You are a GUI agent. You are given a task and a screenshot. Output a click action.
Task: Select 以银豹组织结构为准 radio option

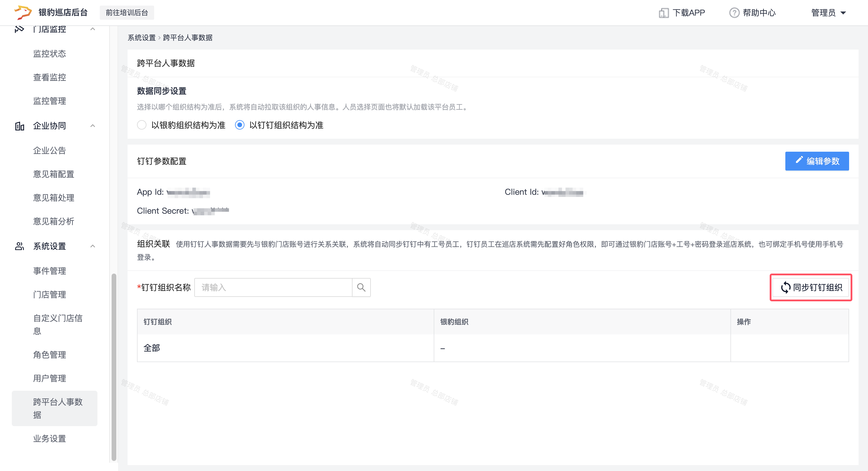coord(142,125)
